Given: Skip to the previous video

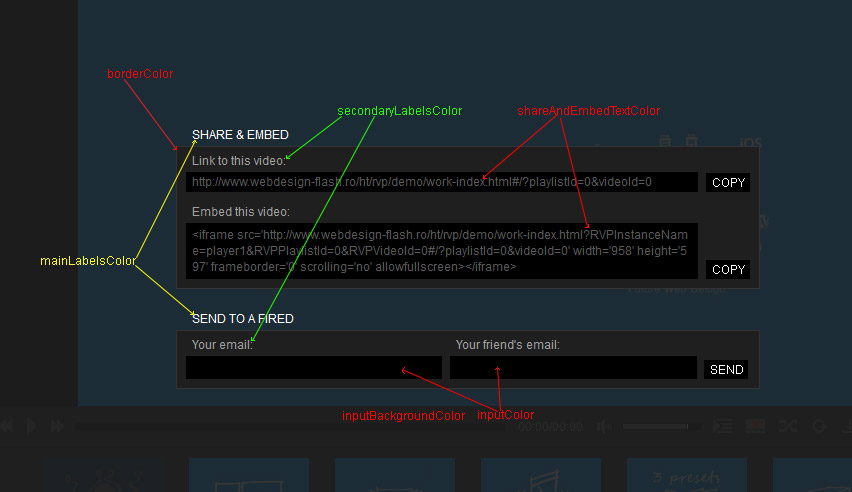Looking at the screenshot, I should click(6, 426).
